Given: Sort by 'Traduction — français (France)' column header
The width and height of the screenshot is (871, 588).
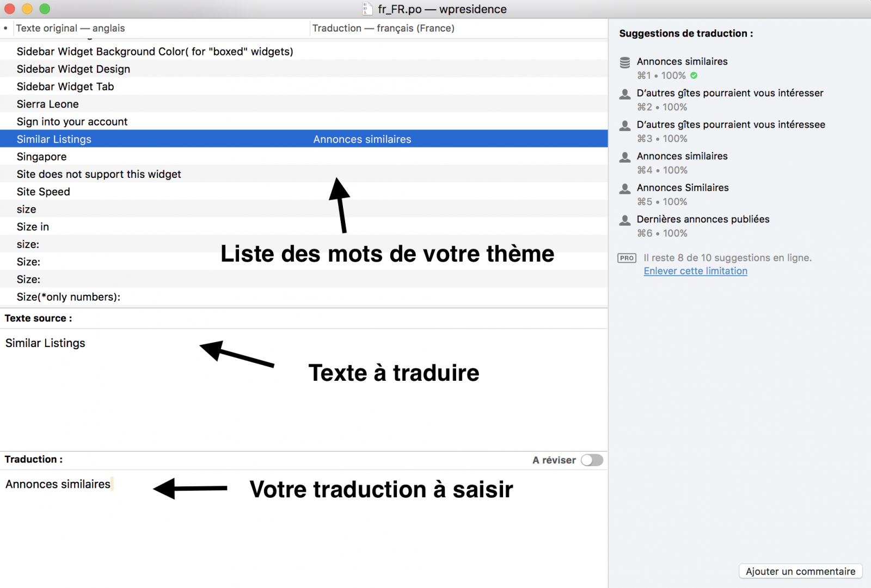Looking at the screenshot, I should coord(458,28).
